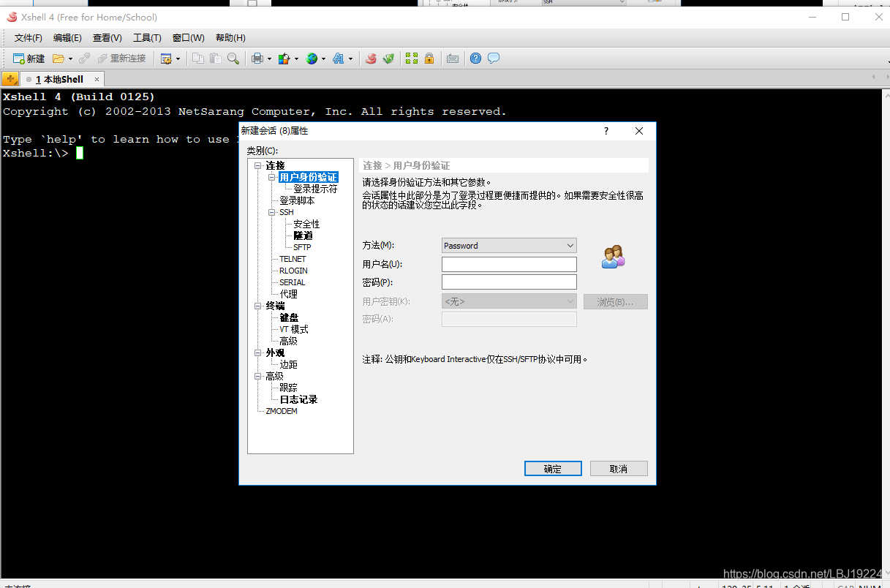This screenshot has width=890, height=588.
Task: Collapse the 高级 node in the category tree
Action: coord(258,376)
